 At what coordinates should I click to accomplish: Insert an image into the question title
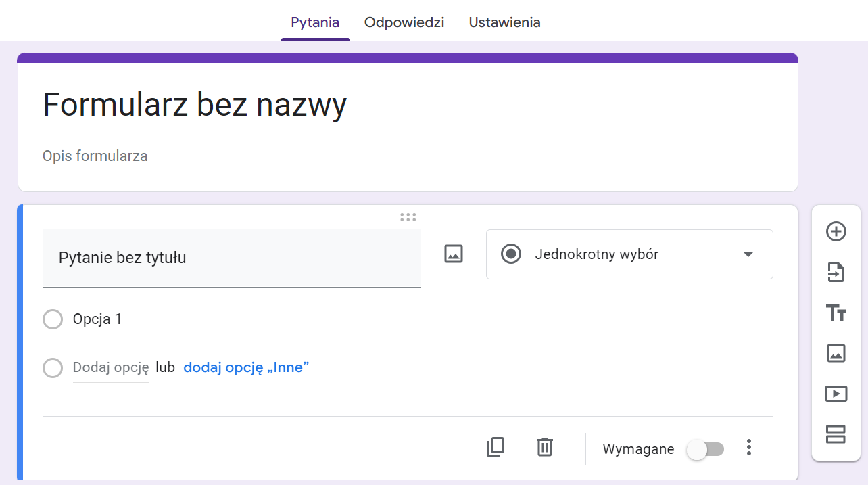pos(453,254)
